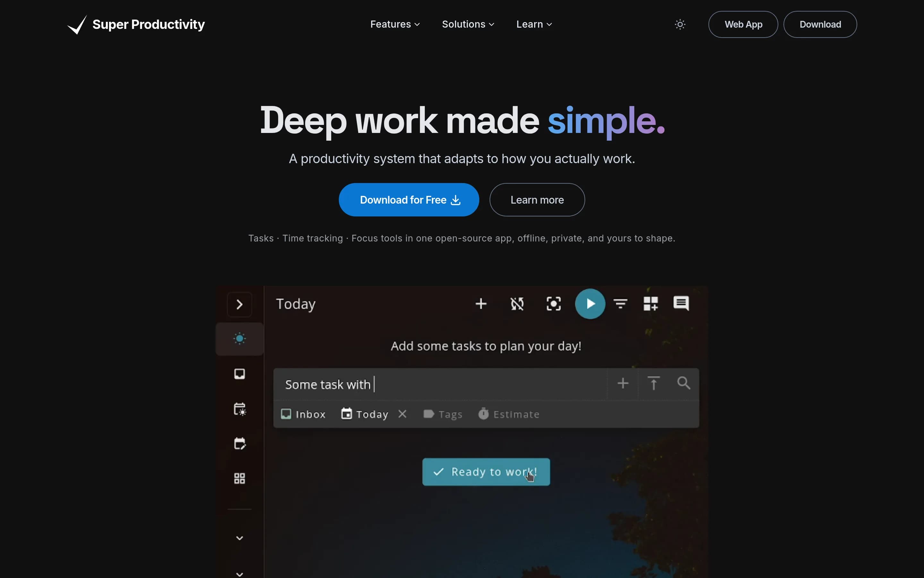924x578 pixels.
Task: Click the Today heading in app
Action: click(x=295, y=304)
